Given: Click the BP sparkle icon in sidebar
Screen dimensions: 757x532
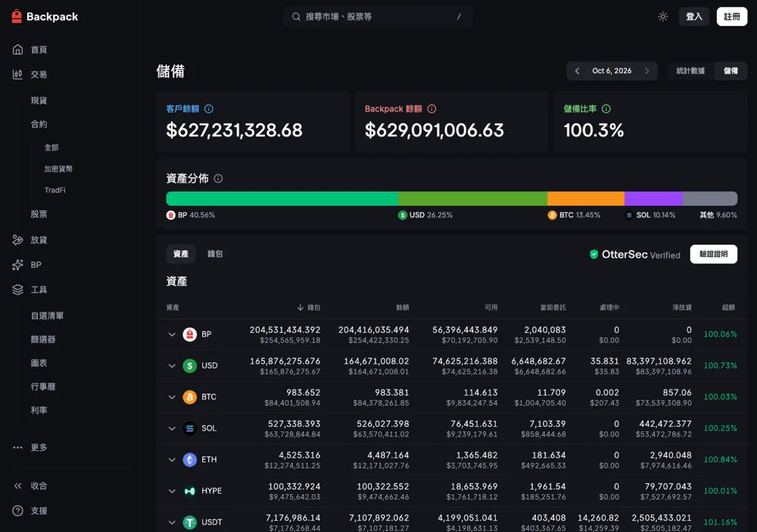Looking at the screenshot, I should pyautogui.click(x=18, y=265).
